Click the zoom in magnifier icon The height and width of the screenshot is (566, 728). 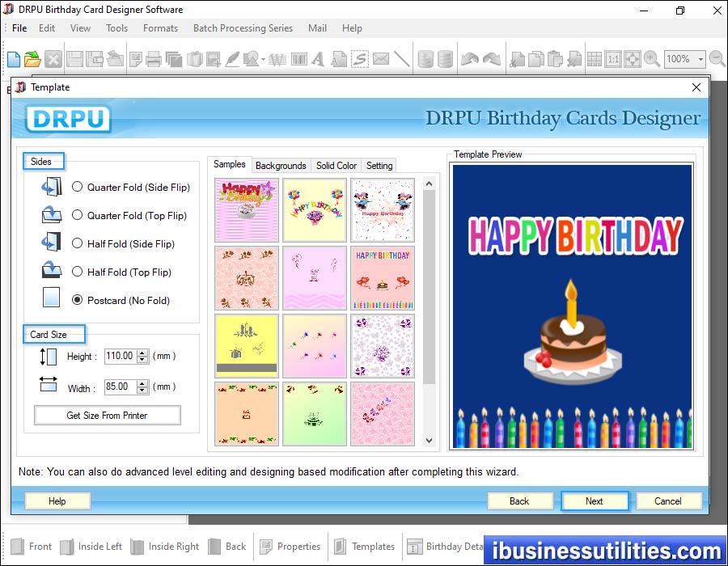click(x=652, y=59)
